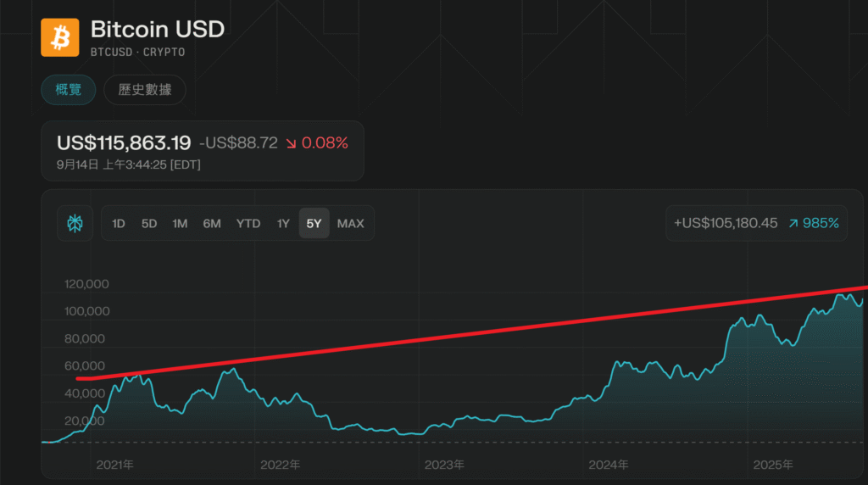Click the 100,000 y-axis label
The height and width of the screenshot is (485, 868).
click(x=87, y=311)
